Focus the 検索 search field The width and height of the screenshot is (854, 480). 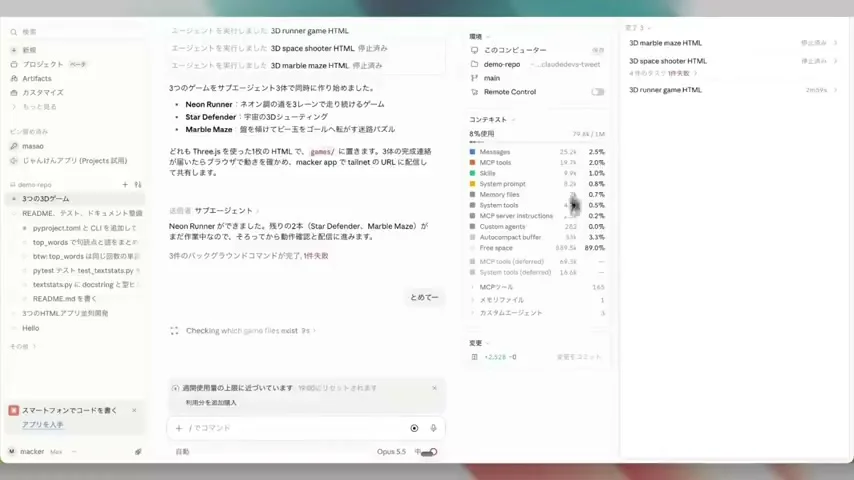point(76,32)
